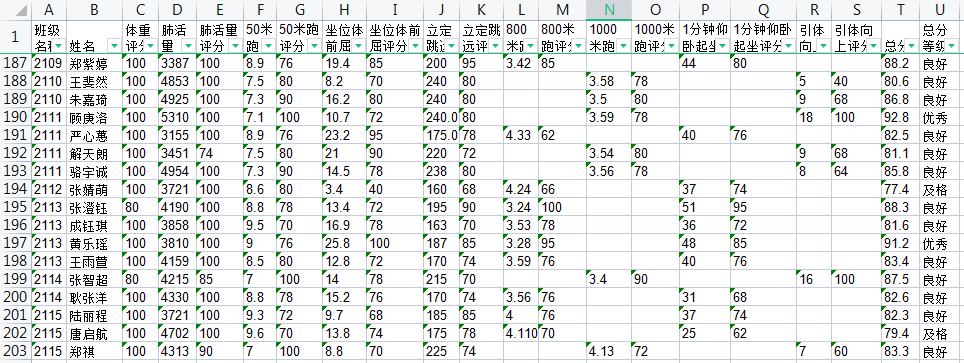Expand the 50米跑评分 filter dropdown
The width and height of the screenshot is (964, 363).
pos(314,46)
